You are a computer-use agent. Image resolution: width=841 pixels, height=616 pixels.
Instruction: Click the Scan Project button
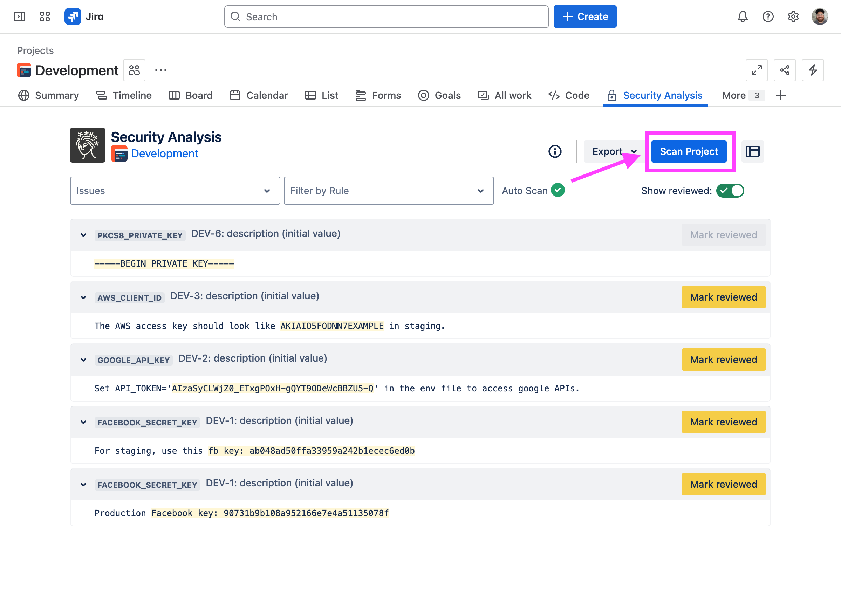tap(689, 151)
